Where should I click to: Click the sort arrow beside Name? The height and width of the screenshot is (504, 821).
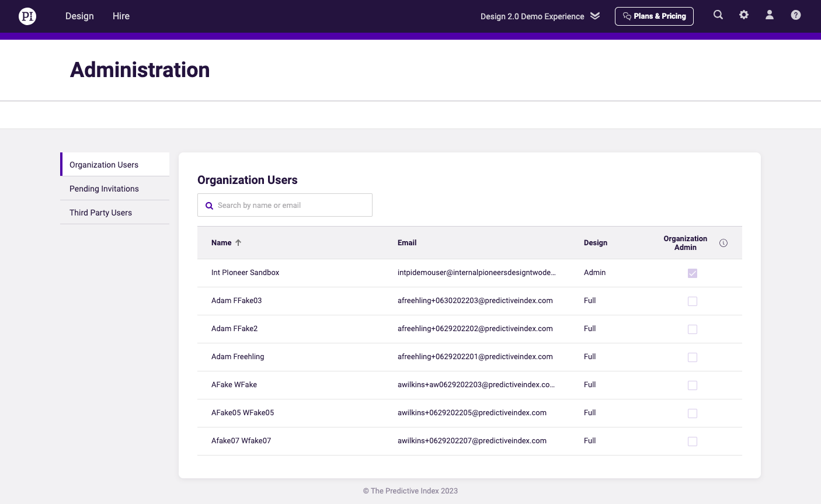238,243
